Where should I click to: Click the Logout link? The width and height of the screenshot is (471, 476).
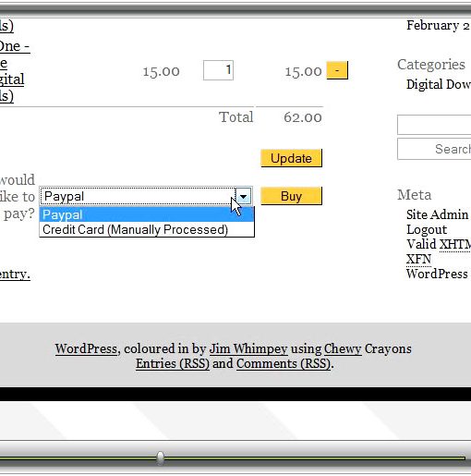(x=427, y=229)
